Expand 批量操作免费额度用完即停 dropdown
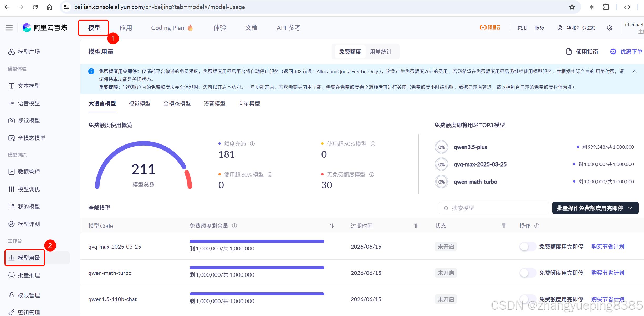The image size is (644, 316). coord(595,208)
